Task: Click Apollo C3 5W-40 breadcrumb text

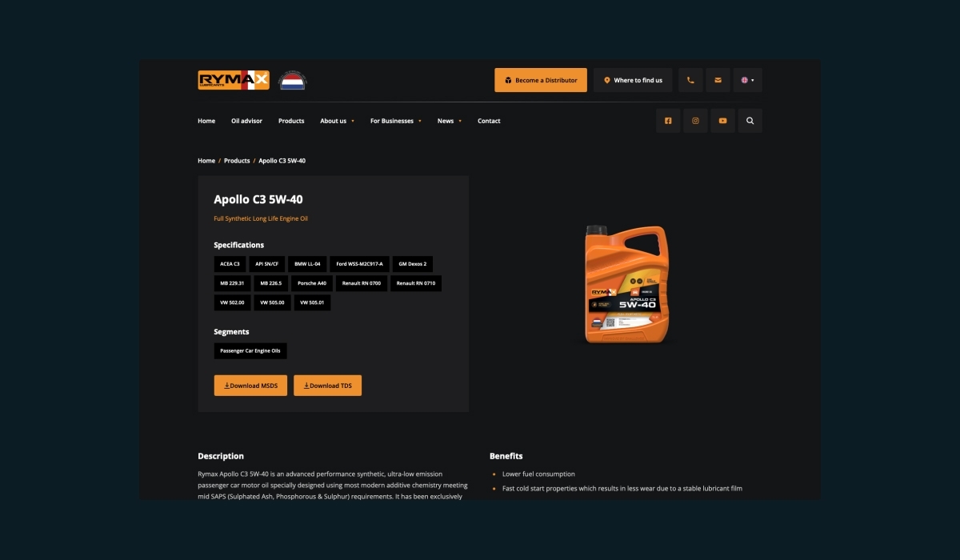Action: pos(282,161)
